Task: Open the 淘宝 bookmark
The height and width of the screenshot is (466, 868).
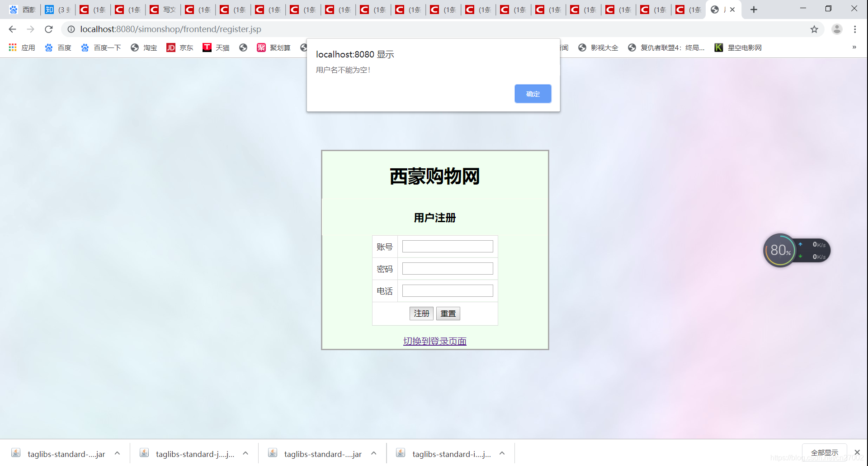Action: (144, 48)
